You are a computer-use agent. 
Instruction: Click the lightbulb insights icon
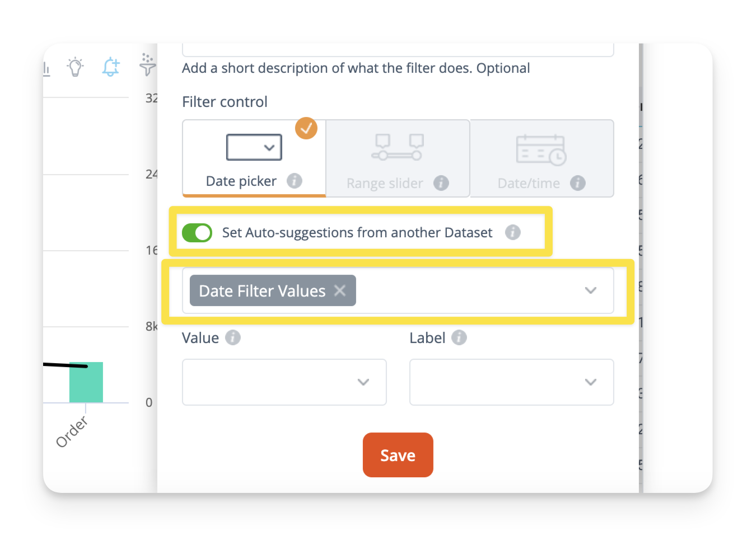pyautogui.click(x=75, y=67)
